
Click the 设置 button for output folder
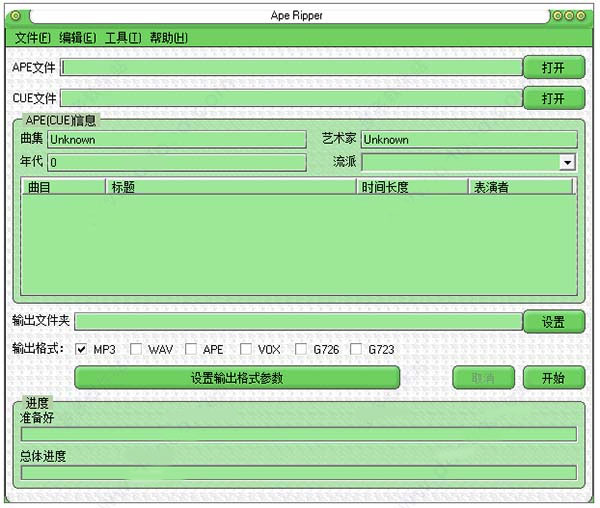click(554, 322)
